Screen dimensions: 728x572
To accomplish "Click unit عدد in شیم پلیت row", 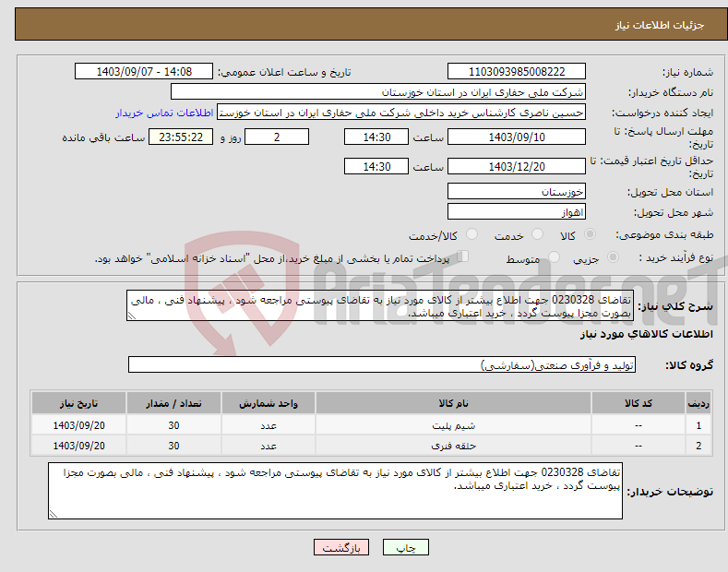I will click(269, 425).
